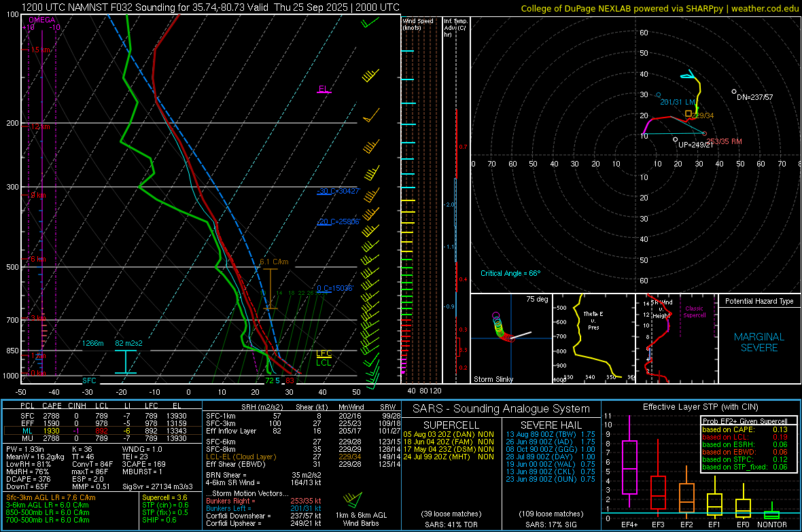Image resolution: width=802 pixels, height=532 pixels.
Task: Click the '-20 C=25806'' height label
Action: (x=338, y=222)
